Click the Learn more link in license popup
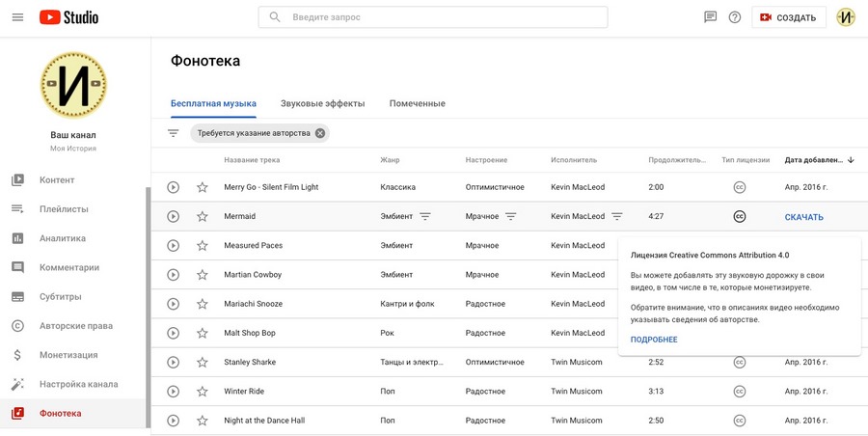868x436 pixels. [654, 340]
